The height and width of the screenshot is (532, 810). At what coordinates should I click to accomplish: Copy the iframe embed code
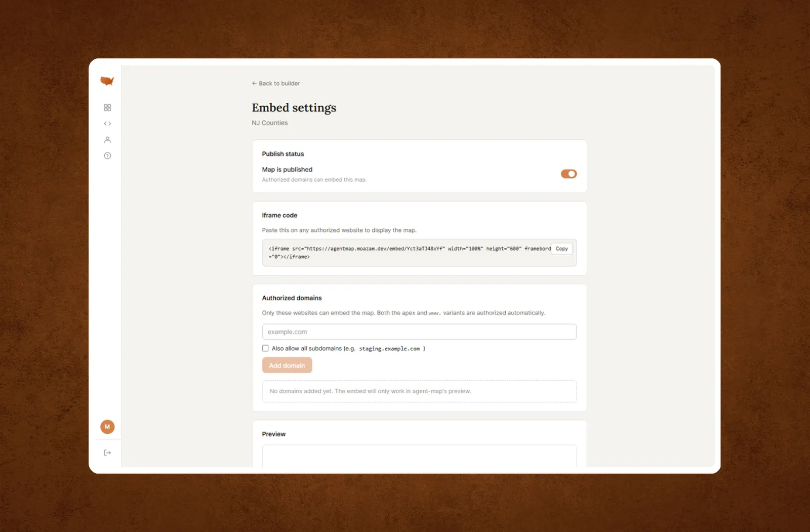[561, 249]
